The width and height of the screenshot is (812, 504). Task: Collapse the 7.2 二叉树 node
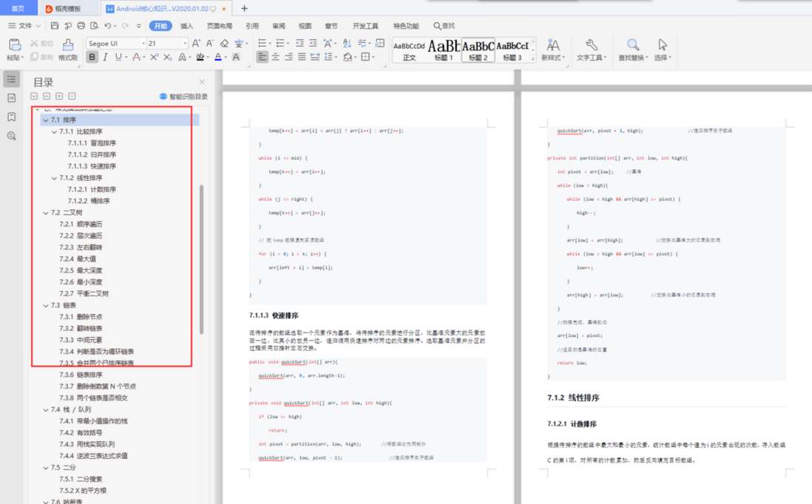(46, 213)
